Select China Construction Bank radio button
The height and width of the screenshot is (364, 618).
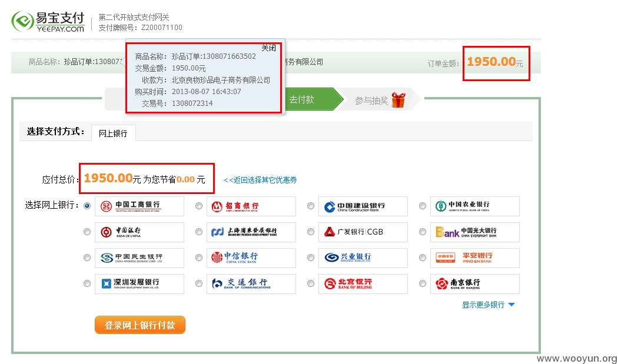coord(311,206)
